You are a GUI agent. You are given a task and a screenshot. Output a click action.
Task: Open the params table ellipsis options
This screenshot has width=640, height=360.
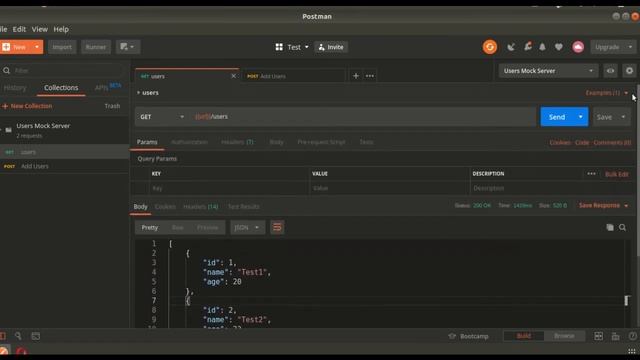click(x=591, y=174)
